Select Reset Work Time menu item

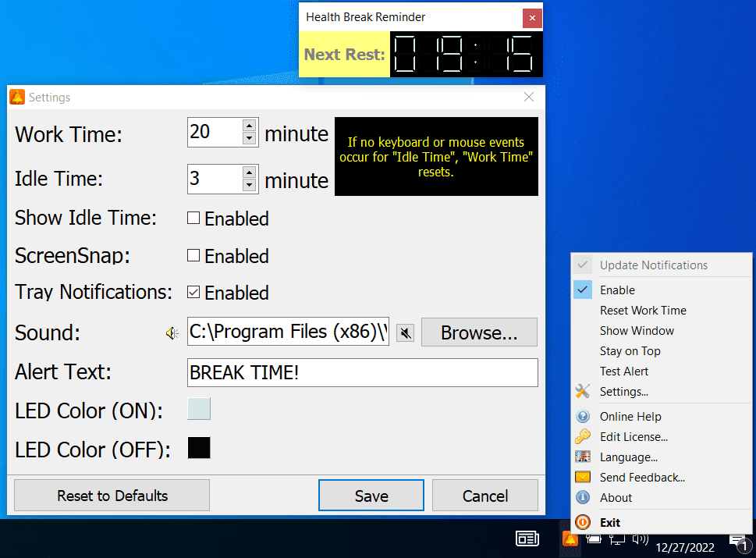(x=643, y=310)
